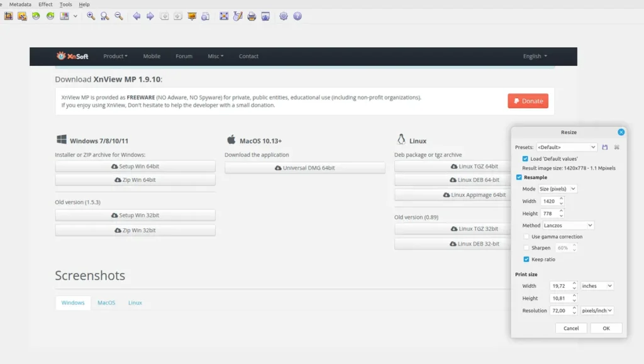Select the Windows screenshots tab
Image resolution: width=644 pixels, height=364 pixels.
[73, 302]
